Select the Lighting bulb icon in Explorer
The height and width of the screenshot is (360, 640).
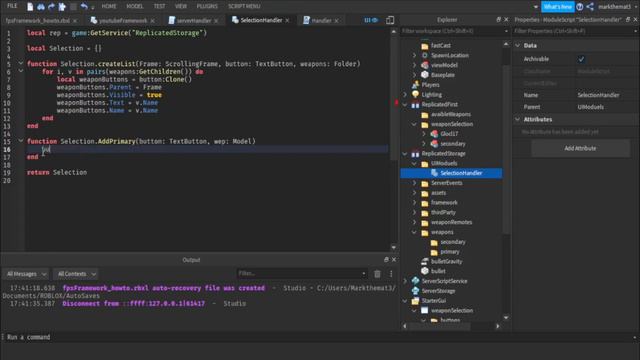coord(415,94)
